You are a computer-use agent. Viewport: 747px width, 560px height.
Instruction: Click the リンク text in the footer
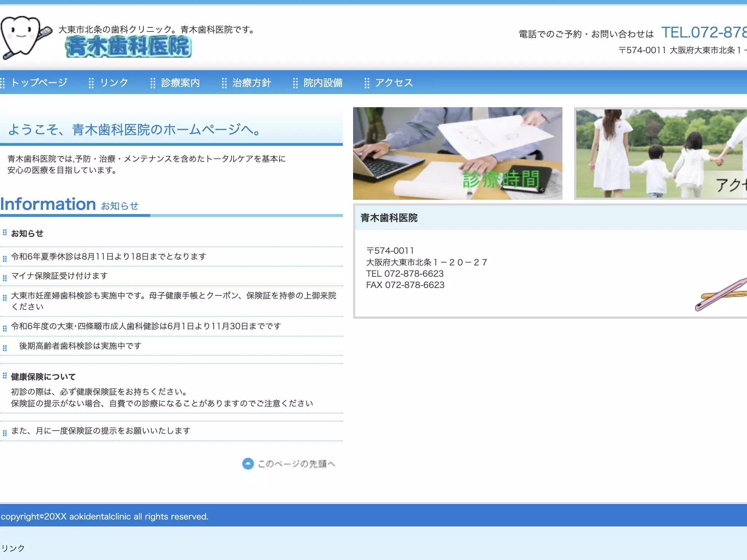coord(13,548)
